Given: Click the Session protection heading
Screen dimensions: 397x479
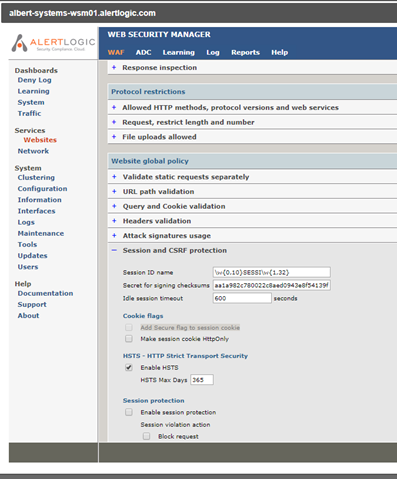Looking at the screenshot, I should [x=153, y=401].
